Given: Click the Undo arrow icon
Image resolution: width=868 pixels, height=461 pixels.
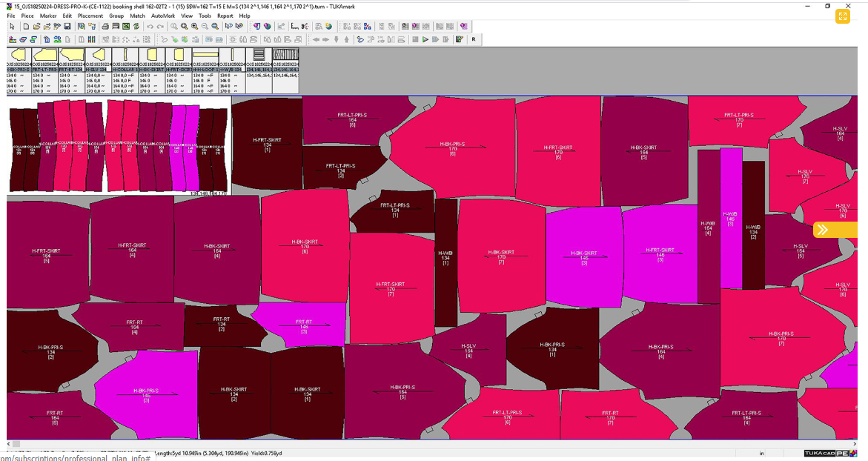Looking at the screenshot, I should [150, 26].
